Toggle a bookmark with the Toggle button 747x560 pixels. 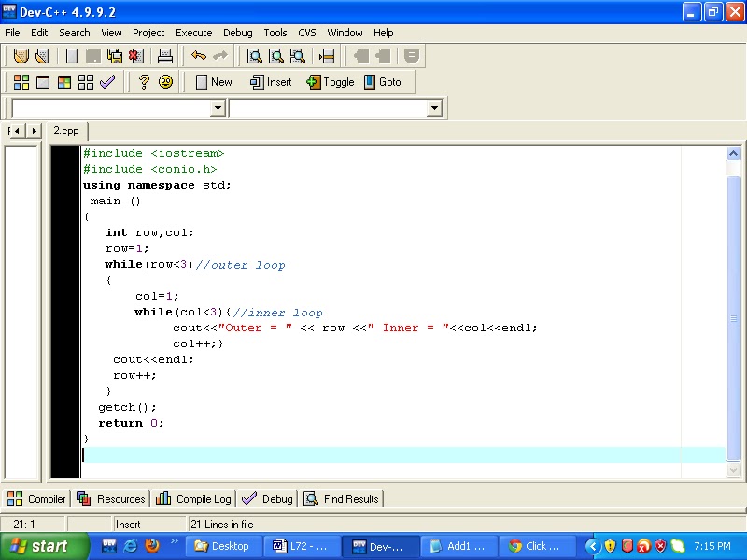331,82
